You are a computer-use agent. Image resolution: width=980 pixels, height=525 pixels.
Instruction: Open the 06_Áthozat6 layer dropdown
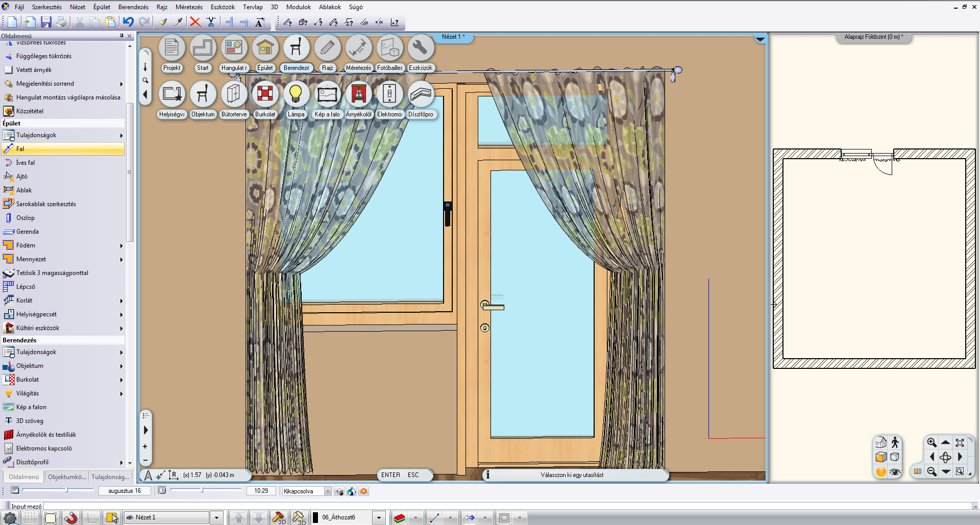(379, 518)
